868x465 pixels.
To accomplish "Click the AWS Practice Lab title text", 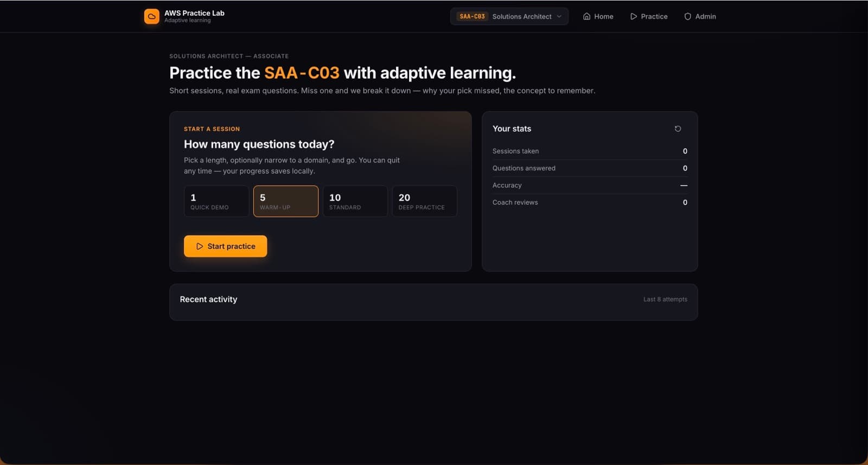I will click(194, 13).
